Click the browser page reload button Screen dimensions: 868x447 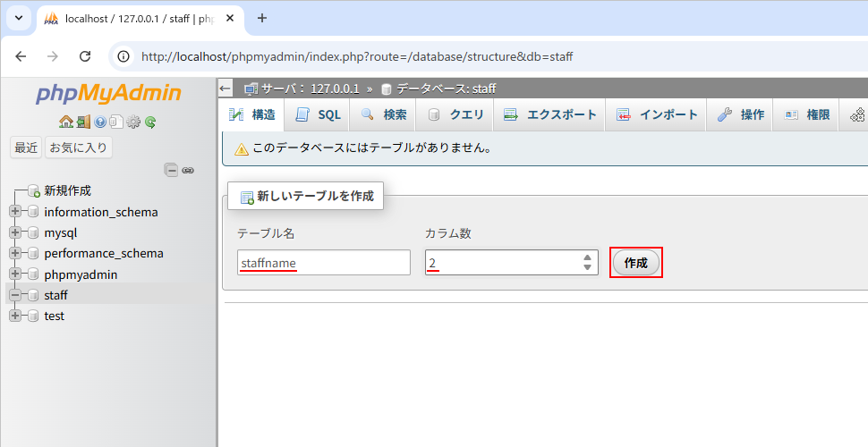(x=85, y=56)
